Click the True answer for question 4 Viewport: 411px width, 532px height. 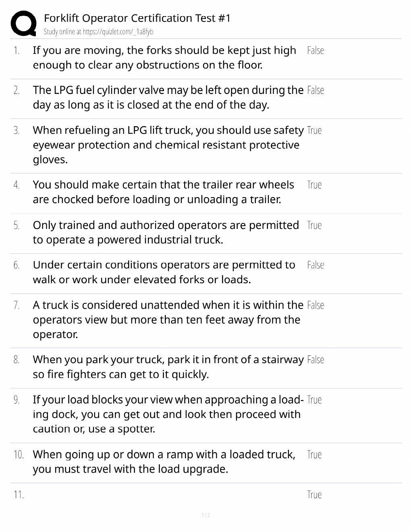tap(314, 185)
